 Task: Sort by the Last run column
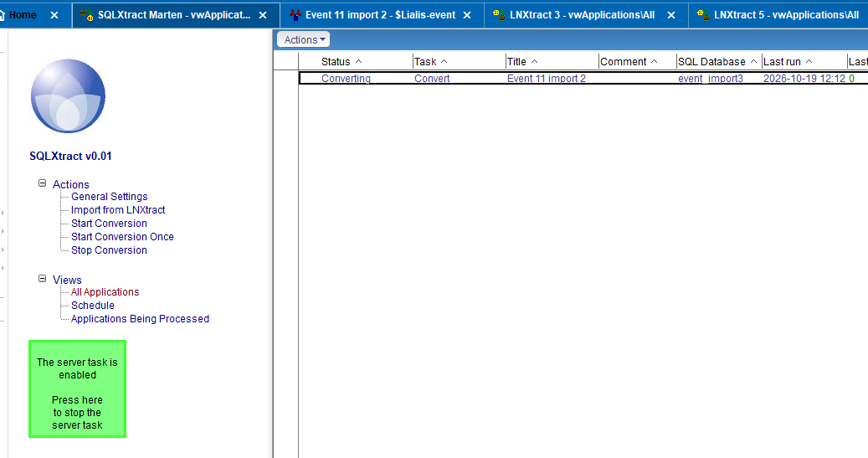pos(787,61)
